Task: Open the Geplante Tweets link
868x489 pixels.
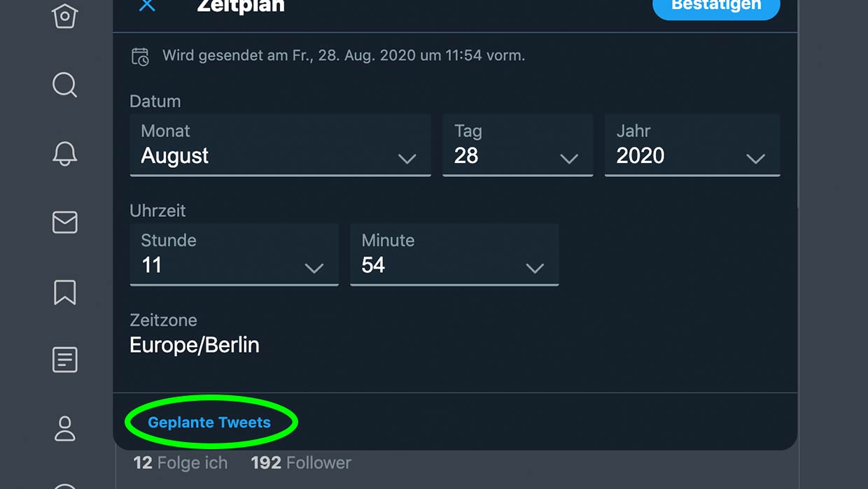Action: point(209,423)
